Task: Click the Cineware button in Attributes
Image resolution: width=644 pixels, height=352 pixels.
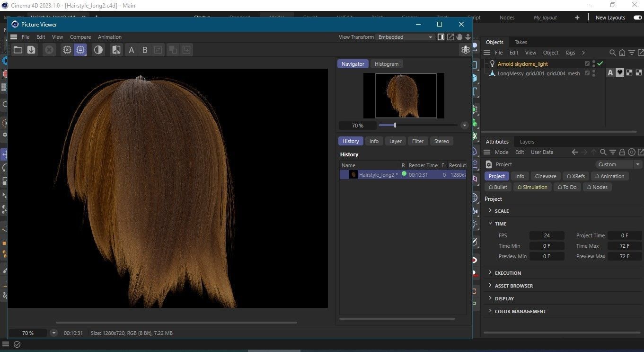Action: click(545, 176)
